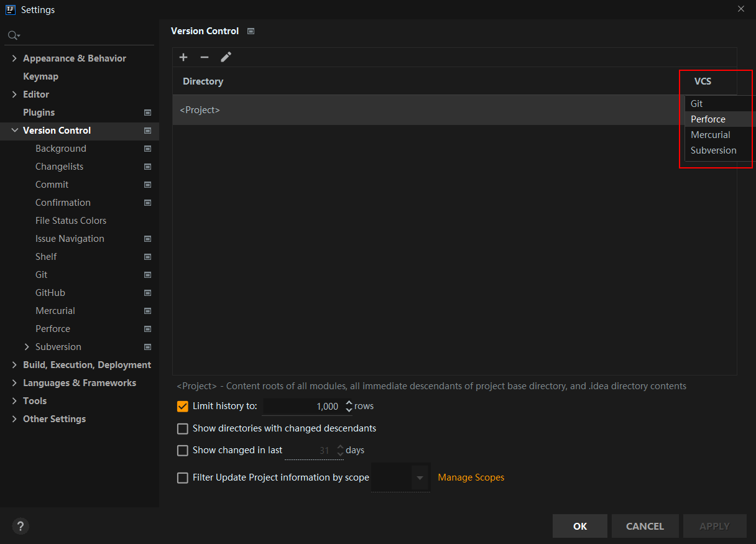
Task: Open Manage Scopes link
Action: click(471, 477)
